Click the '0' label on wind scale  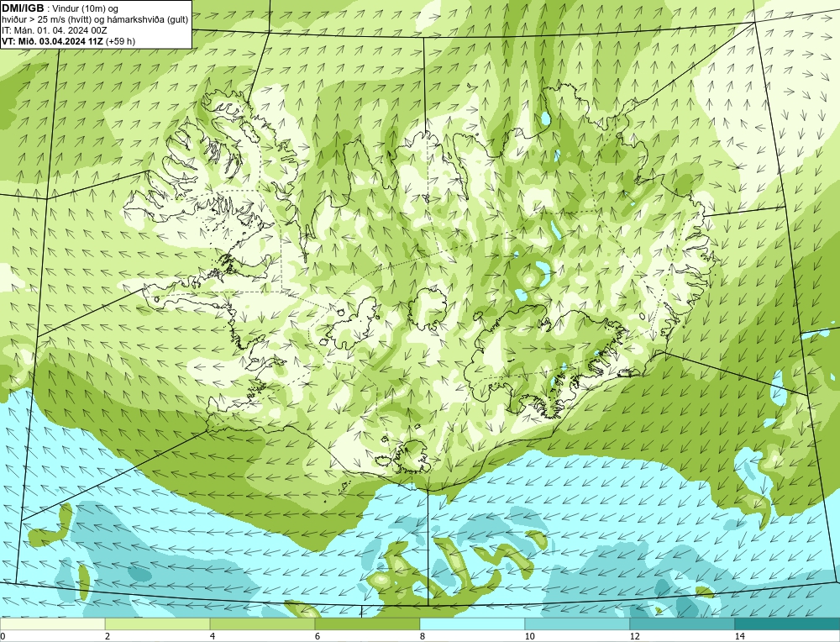point(3,636)
